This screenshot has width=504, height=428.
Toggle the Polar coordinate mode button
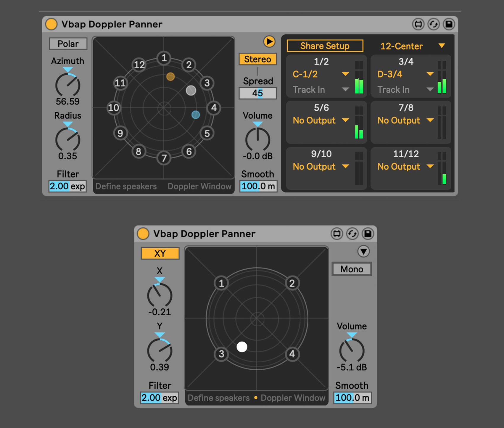pyautogui.click(x=68, y=44)
